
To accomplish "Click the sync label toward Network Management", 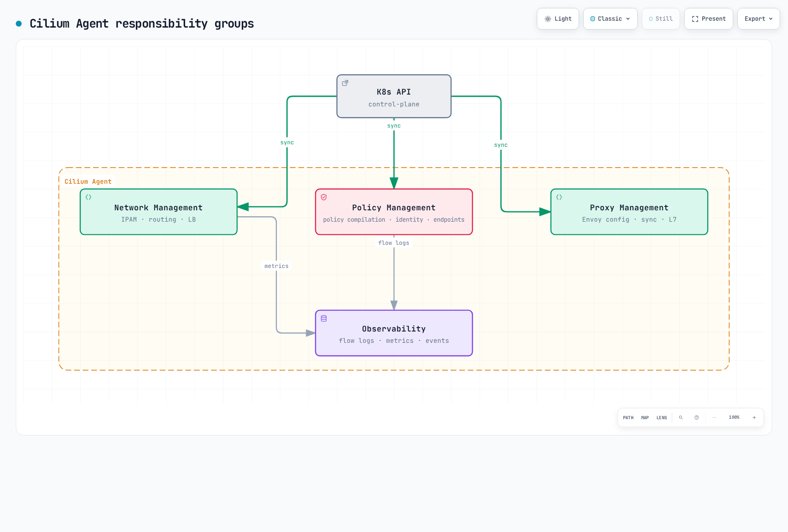I will tap(287, 142).
